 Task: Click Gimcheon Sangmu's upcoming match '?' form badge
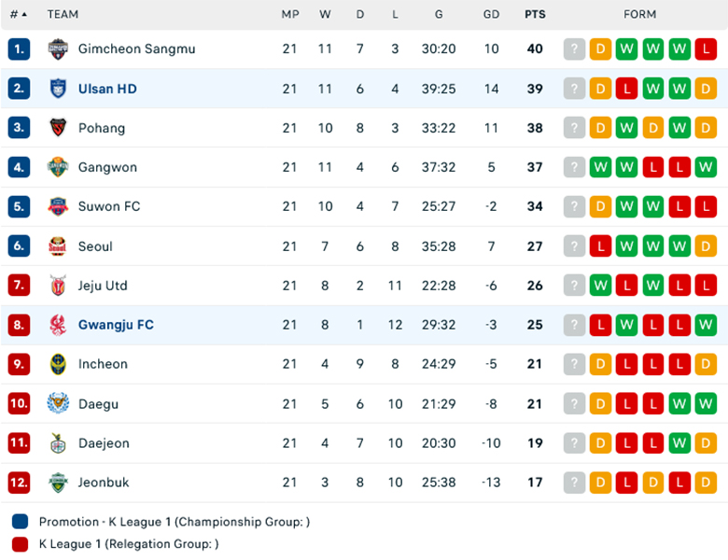[575, 49]
